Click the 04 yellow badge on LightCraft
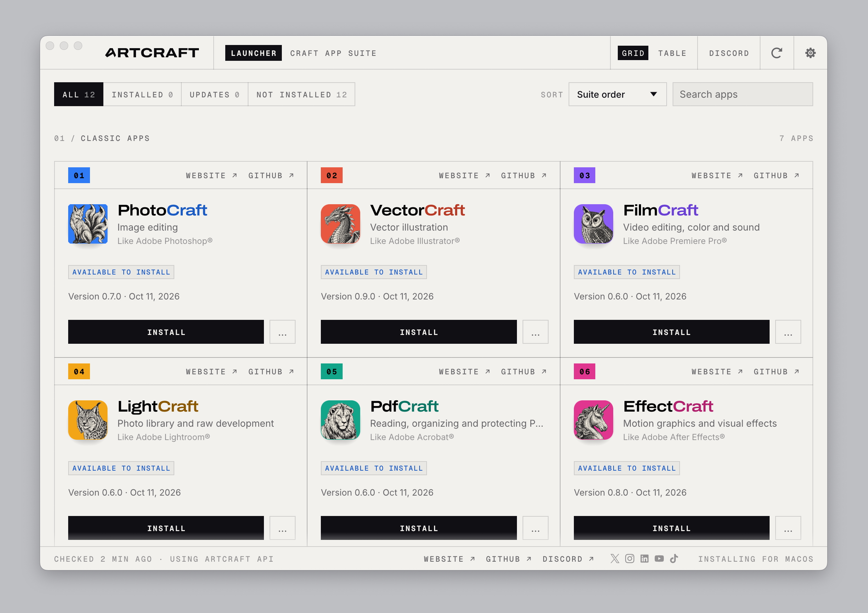This screenshot has height=613, width=868. coord(79,372)
